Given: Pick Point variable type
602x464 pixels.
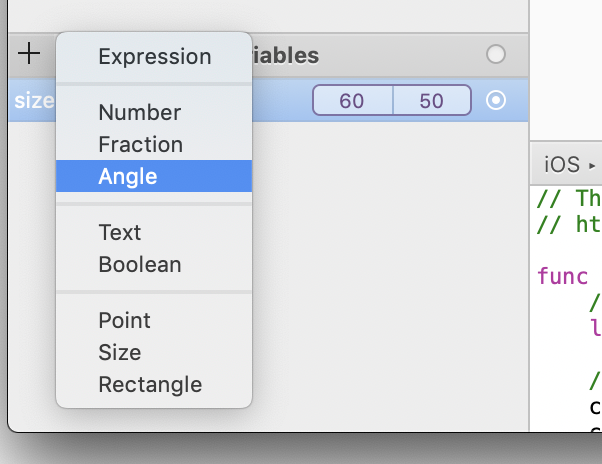Looking at the screenshot, I should pyautogui.click(x=124, y=321).
